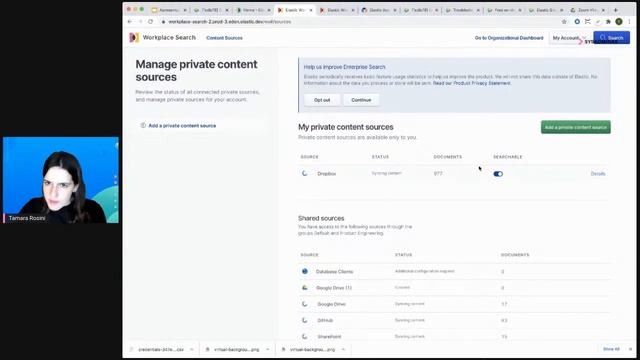Screen dimensions: 640x360
Task: Click the Workplace Search logo icon
Action: click(134, 38)
